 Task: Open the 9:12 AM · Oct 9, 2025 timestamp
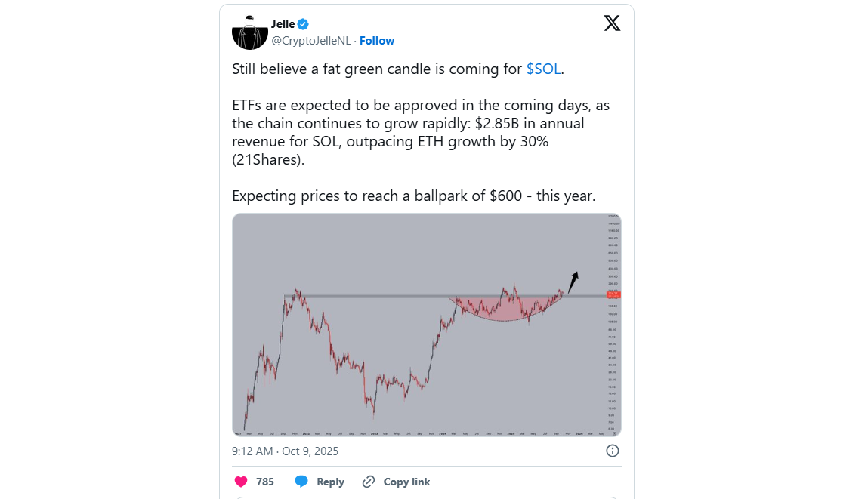285,451
